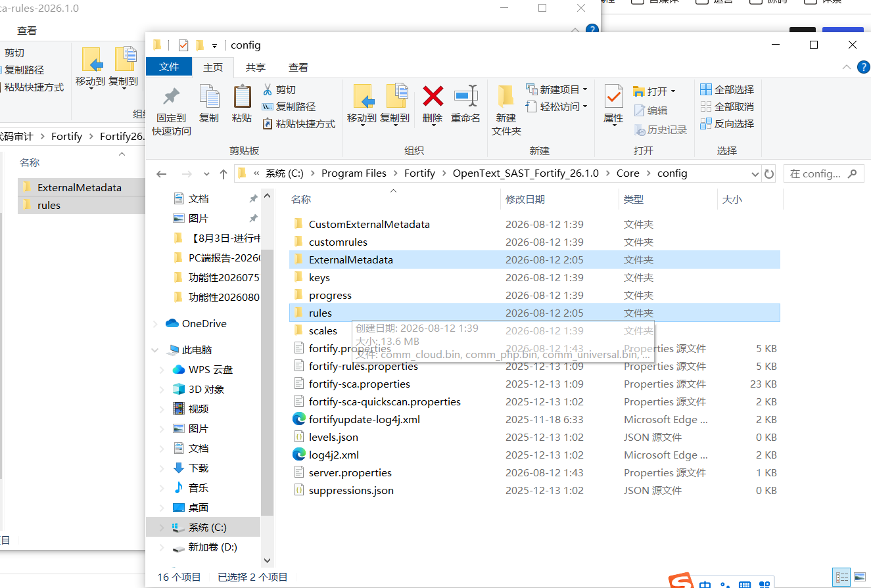
Task: Click OpenText_SAST_Fortify_26.1.0 breadcrumb segment
Action: tap(526, 173)
